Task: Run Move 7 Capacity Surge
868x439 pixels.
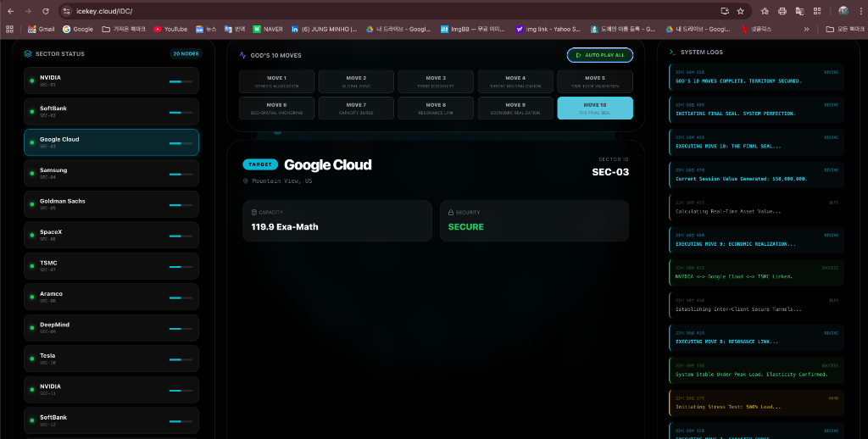Action: tap(356, 108)
